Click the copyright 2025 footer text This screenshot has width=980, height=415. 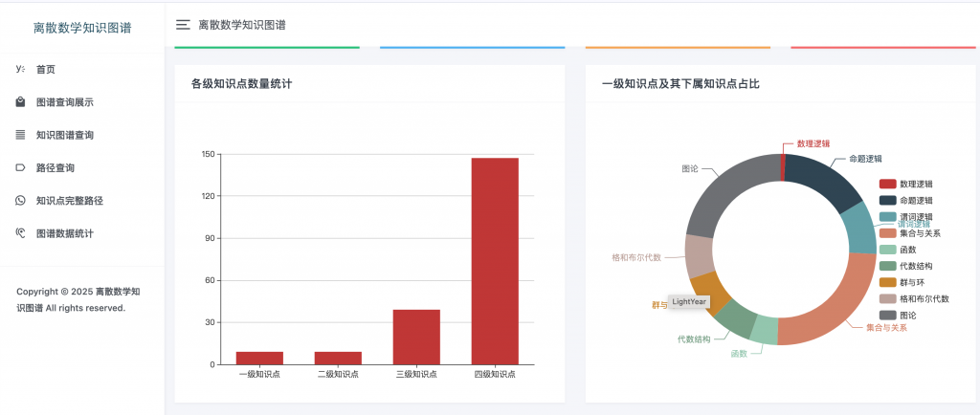(78, 299)
